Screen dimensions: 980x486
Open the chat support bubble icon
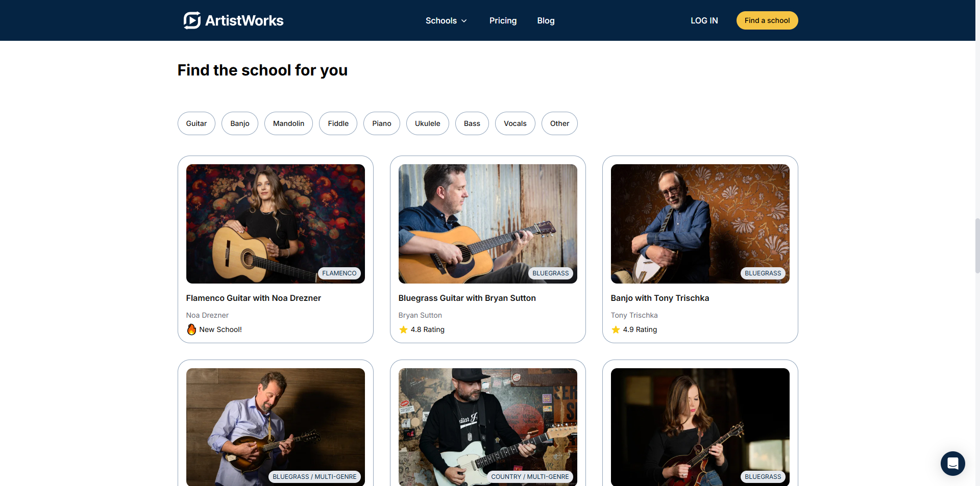[x=952, y=463]
